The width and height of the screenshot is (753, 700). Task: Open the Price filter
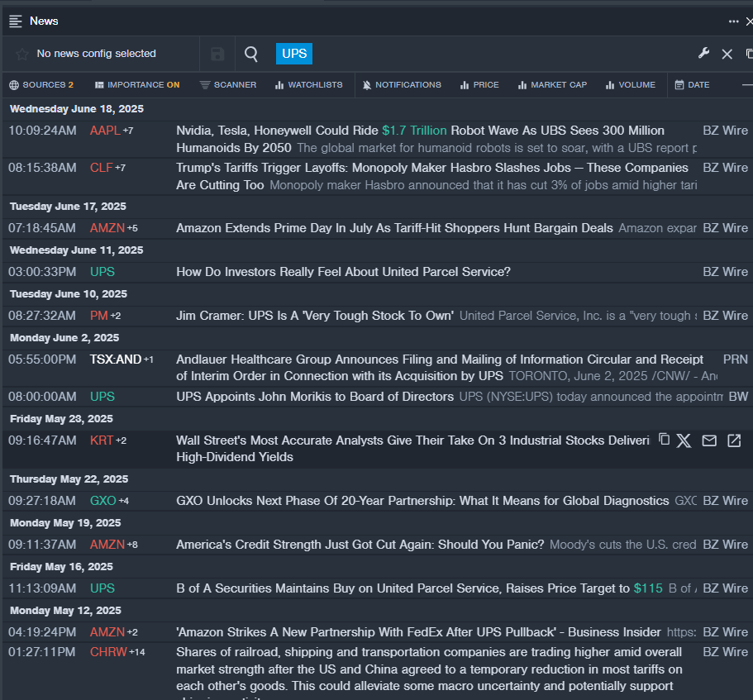(x=479, y=85)
